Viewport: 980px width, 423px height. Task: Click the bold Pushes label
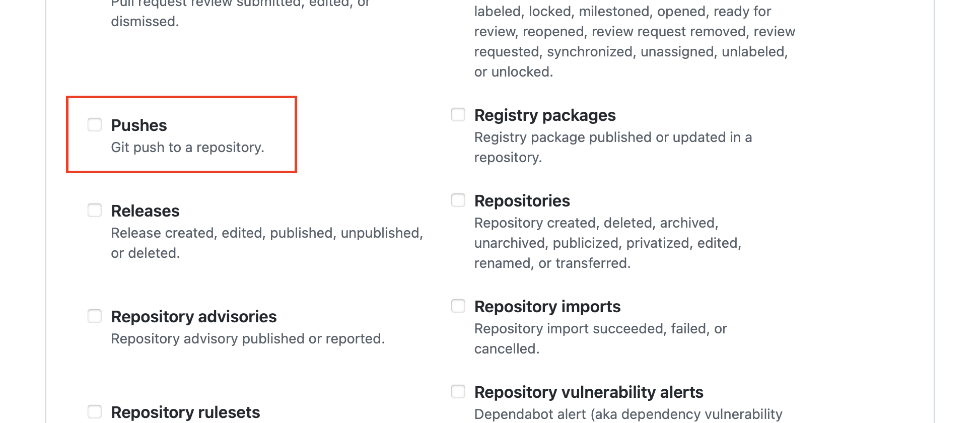(x=139, y=125)
